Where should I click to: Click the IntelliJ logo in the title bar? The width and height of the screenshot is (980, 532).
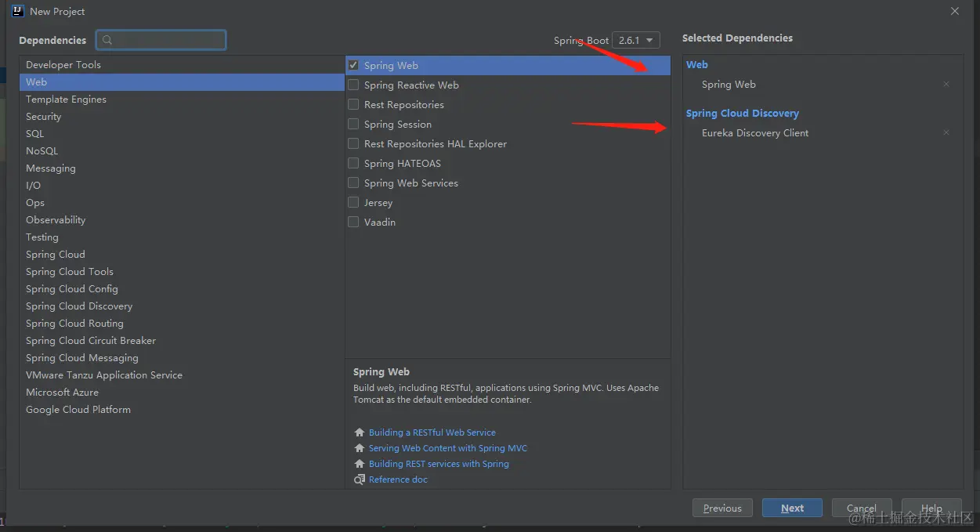tap(17, 11)
